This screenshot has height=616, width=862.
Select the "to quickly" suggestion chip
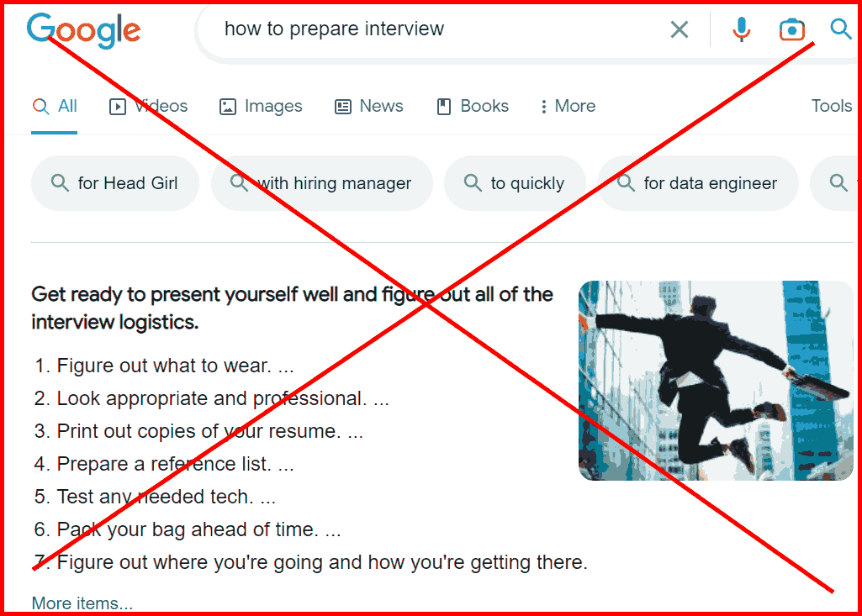tap(515, 183)
